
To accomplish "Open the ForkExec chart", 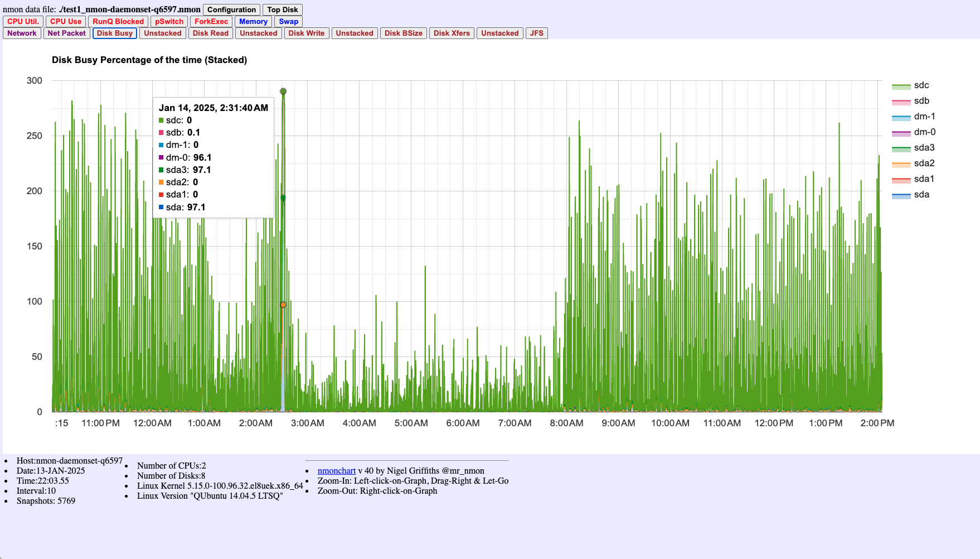I will tap(211, 21).
